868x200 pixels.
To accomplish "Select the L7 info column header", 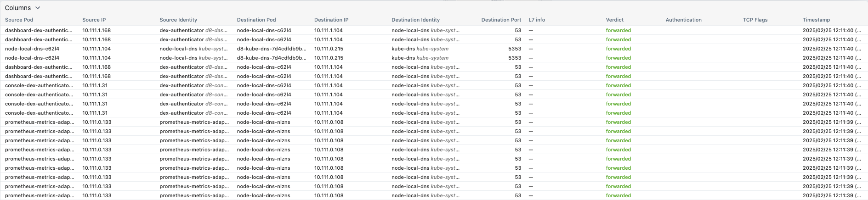I will pos(536,20).
